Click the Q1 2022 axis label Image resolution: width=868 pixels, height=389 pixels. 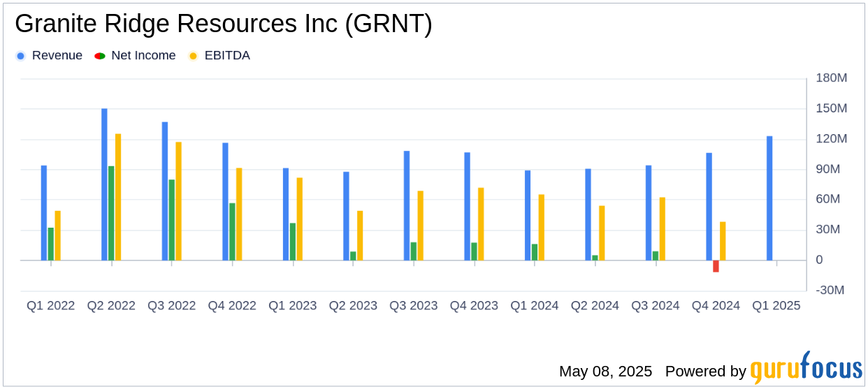[51, 306]
